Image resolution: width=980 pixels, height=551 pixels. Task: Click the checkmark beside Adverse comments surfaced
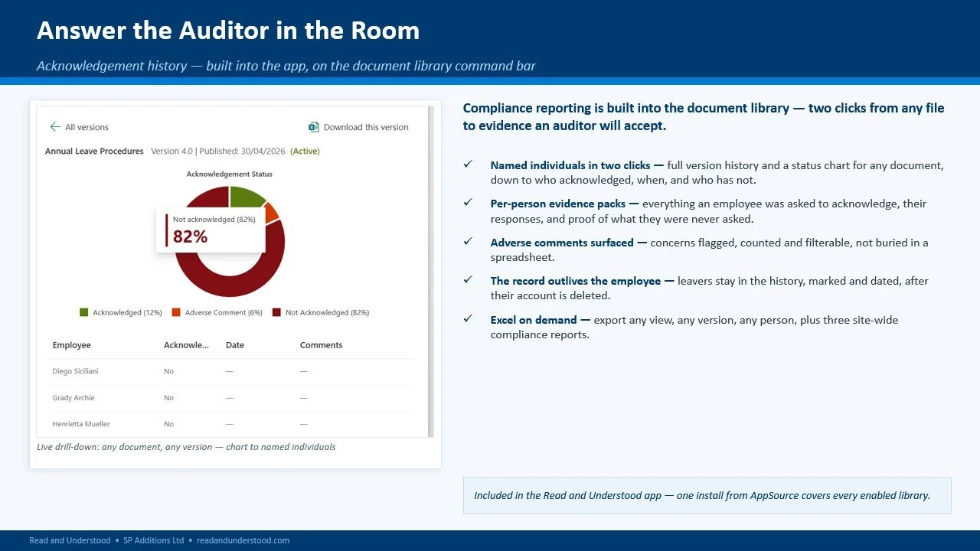(x=468, y=242)
